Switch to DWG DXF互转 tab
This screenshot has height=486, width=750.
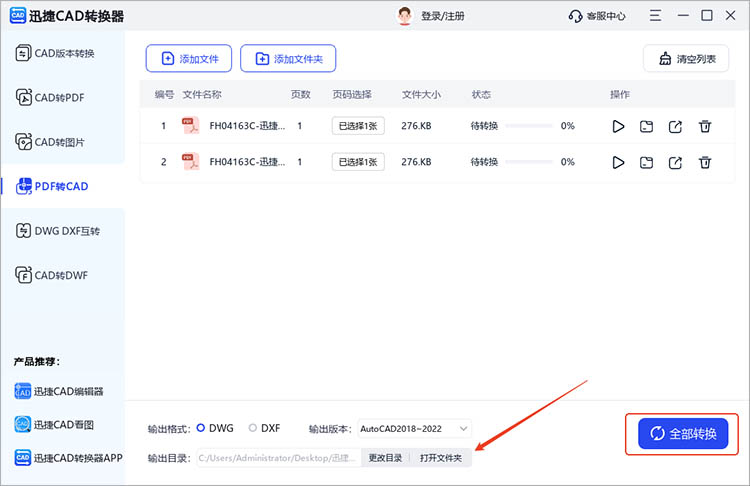[x=58, y=231]
